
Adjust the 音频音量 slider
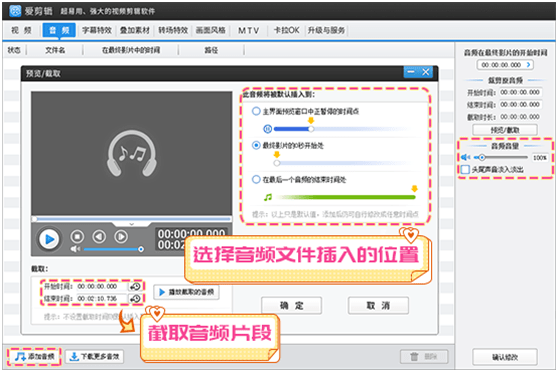(x=501, y=157)
